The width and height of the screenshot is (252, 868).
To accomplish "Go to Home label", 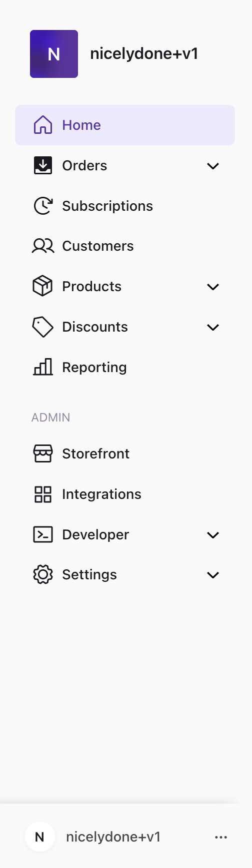I will point(81,125).
